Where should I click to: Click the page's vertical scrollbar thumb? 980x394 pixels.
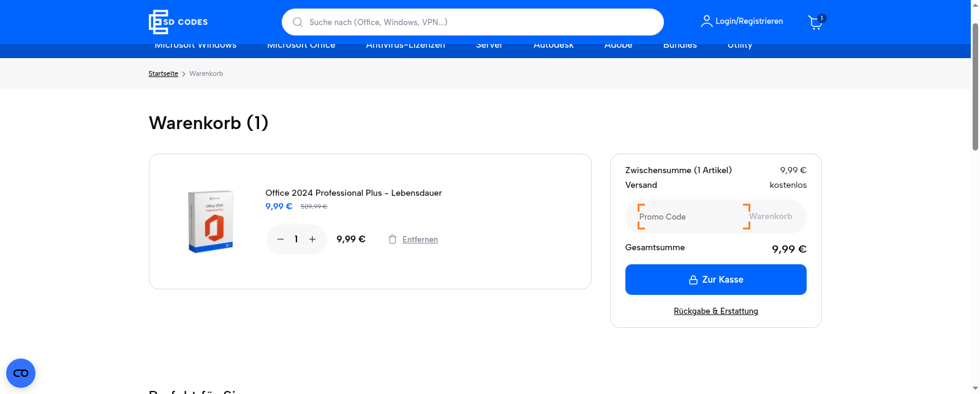[x=975, y=86]
